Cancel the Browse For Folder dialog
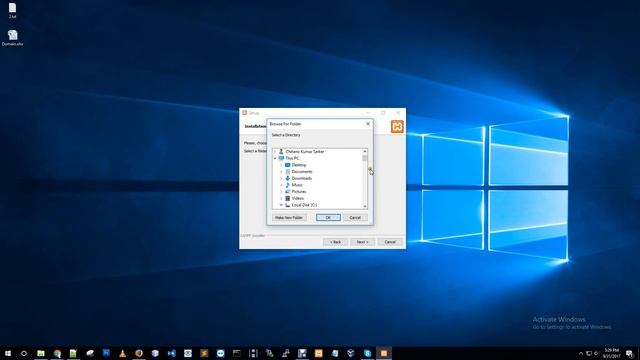Viewport: 640px width, 360px height. (x=355, y=218)
